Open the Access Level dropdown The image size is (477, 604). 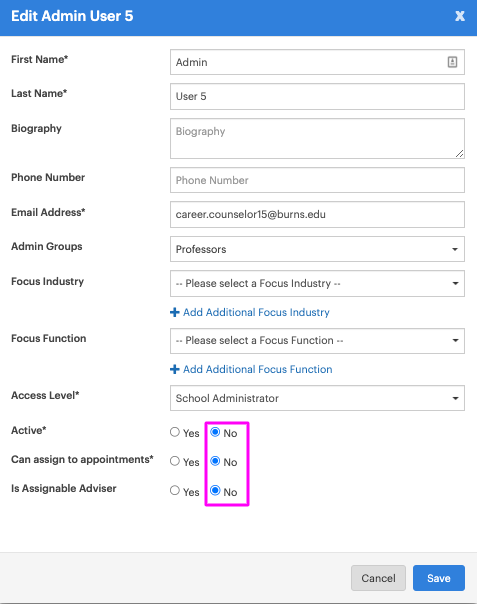point(317,398)
